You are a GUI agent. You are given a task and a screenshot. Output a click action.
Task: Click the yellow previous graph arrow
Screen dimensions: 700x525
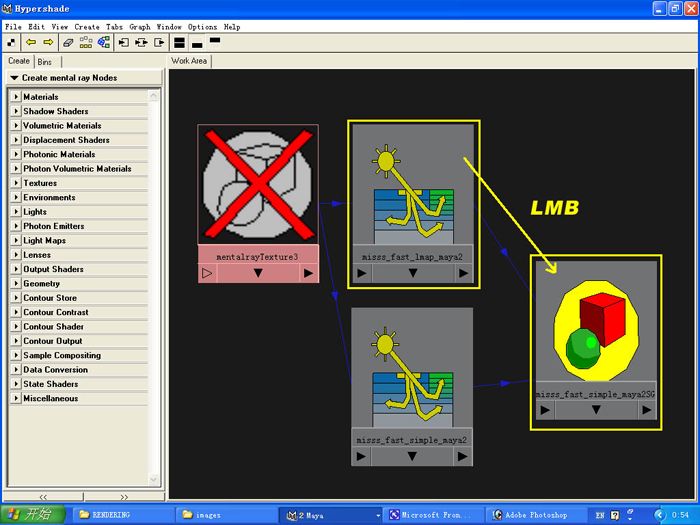[31, 42]
